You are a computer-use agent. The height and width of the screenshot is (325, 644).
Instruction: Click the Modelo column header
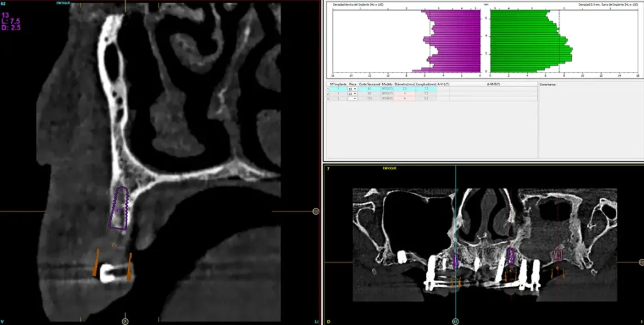coord(387,84)
